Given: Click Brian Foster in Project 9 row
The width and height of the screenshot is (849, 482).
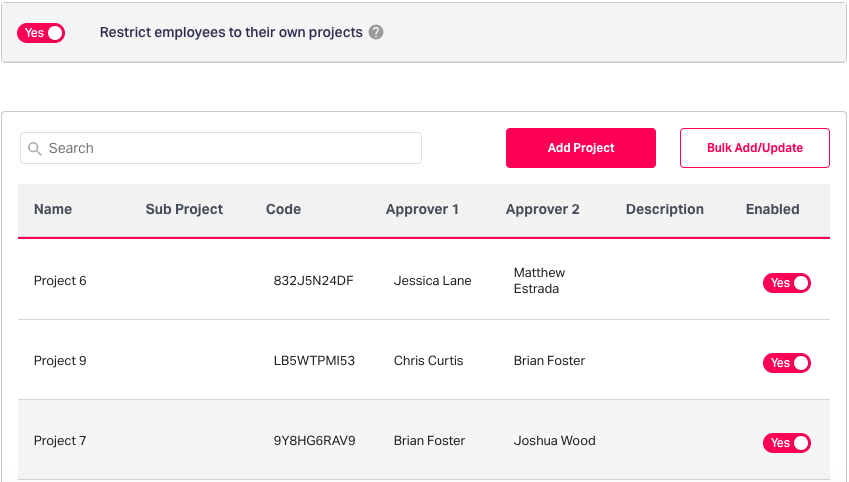Looking at the screenshot, I should click(x=550, y=361).
